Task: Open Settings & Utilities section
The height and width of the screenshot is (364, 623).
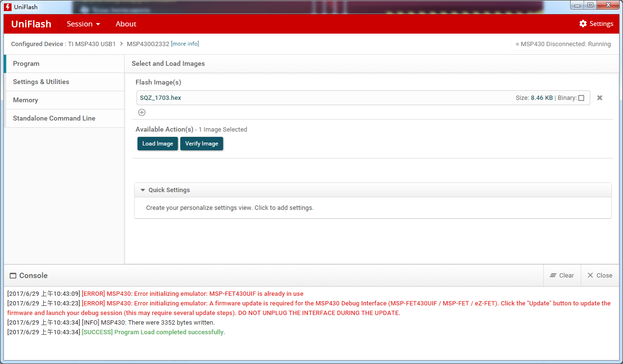Action: (64, 82)
